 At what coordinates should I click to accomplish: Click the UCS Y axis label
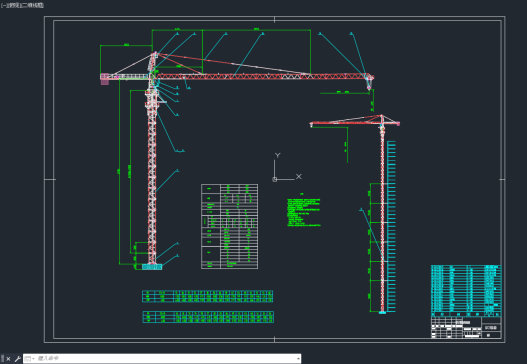click(277, 155)
